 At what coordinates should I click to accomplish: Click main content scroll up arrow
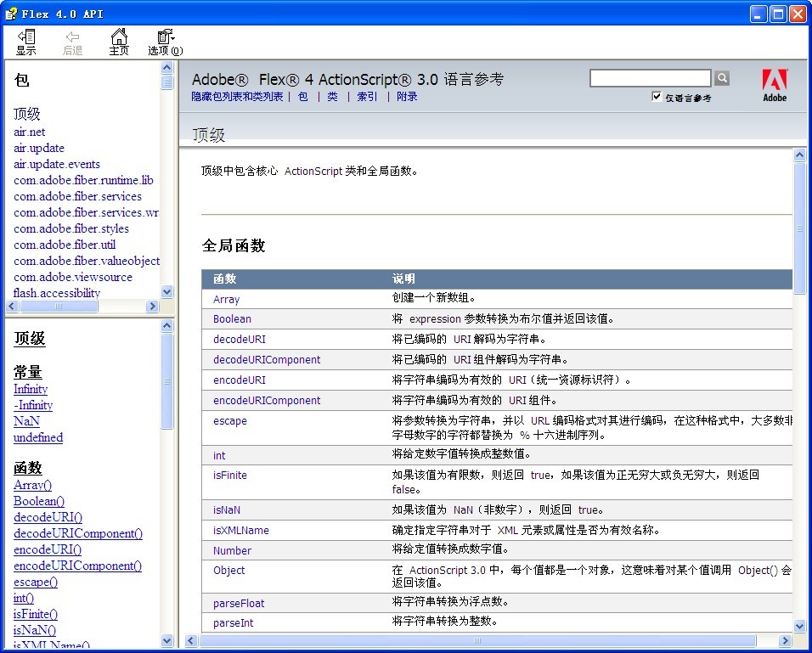tap(799, 155)
